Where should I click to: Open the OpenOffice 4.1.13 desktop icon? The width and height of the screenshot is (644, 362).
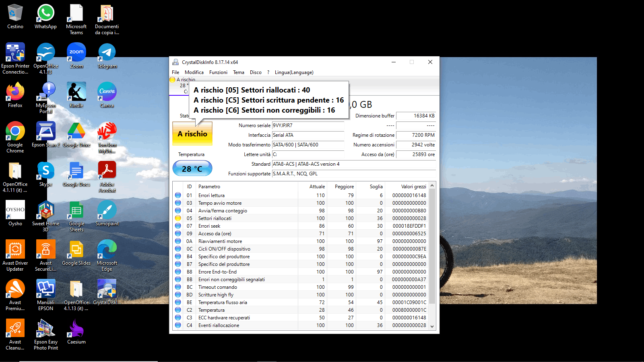[45, 59]
